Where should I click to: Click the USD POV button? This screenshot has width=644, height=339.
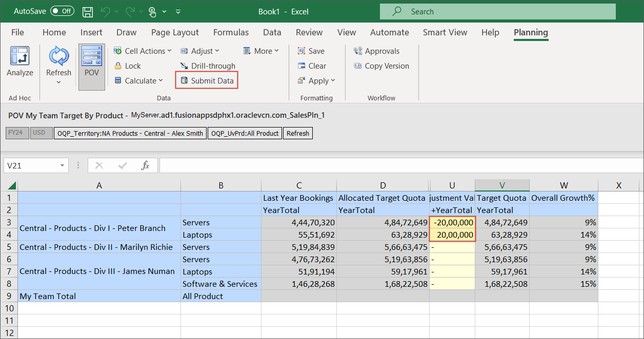(x=41, y=133)
